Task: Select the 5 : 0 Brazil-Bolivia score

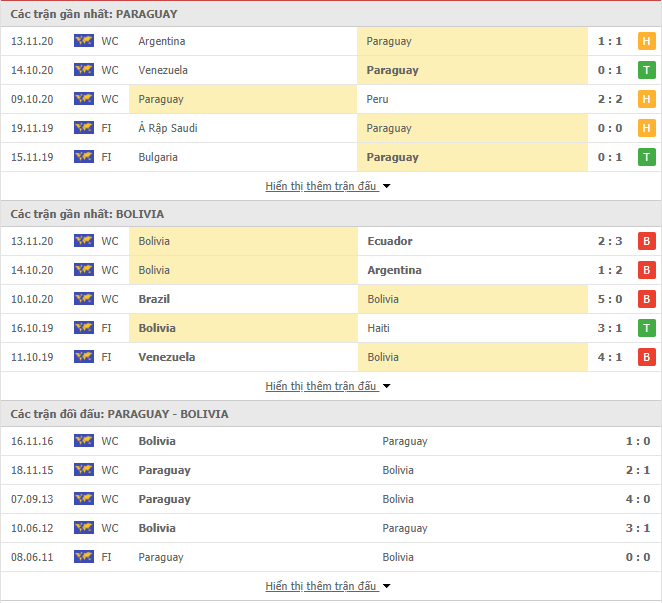Action: point(610,299)
